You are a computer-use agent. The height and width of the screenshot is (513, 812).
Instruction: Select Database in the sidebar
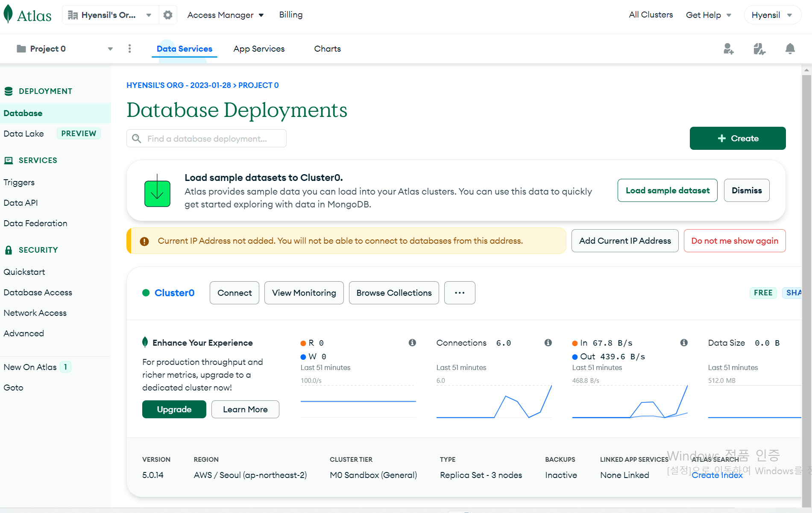56,113
